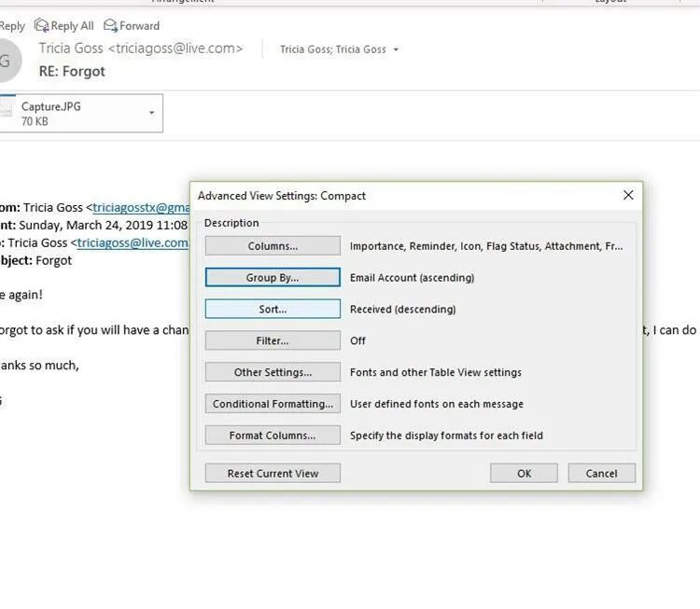Click 'User defined fonts on each message' text
The width and height of the screenshot is (700, 609).
[x=437, y=404]
